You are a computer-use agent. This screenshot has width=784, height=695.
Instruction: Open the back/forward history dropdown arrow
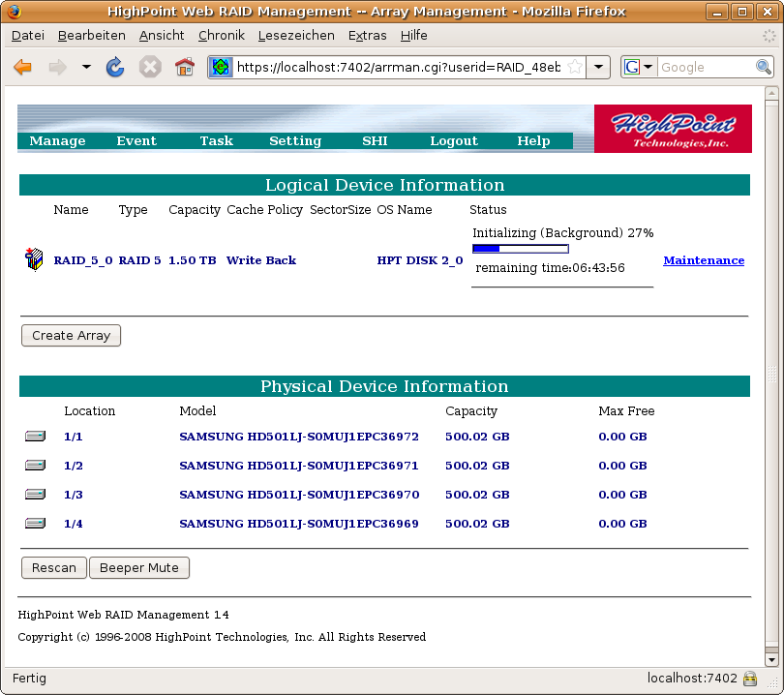[x=86, y=67]
